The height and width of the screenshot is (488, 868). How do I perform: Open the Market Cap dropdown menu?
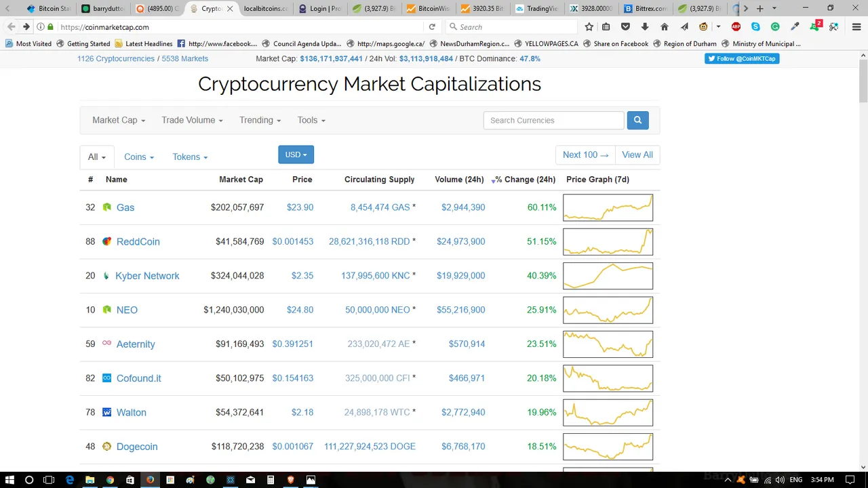[x=119, y=120]
